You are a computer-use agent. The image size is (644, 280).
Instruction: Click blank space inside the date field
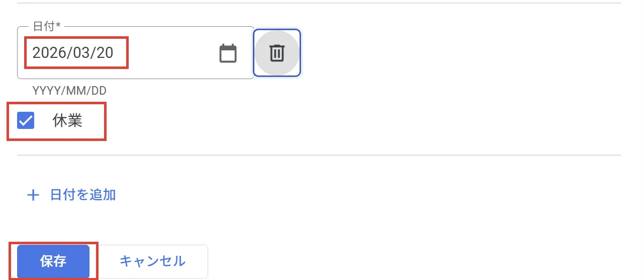click(x=171, y=53)
